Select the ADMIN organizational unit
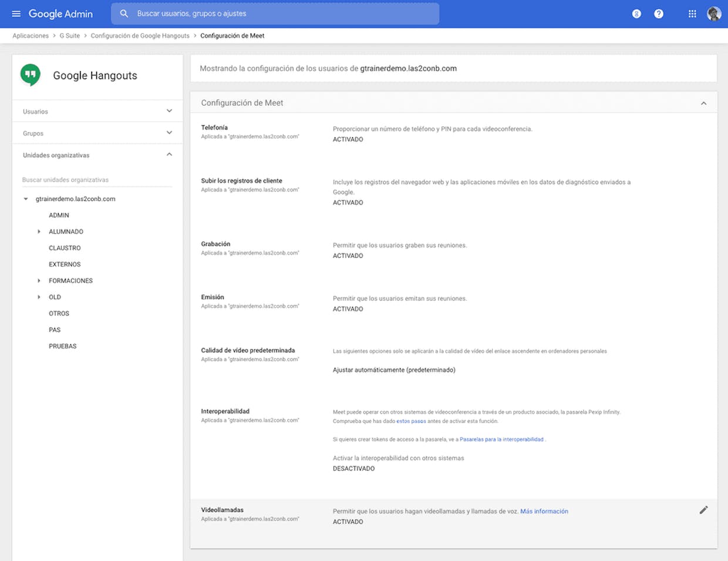Image resolution: width=728 pixels, height=561 pixels. point(59,216)
